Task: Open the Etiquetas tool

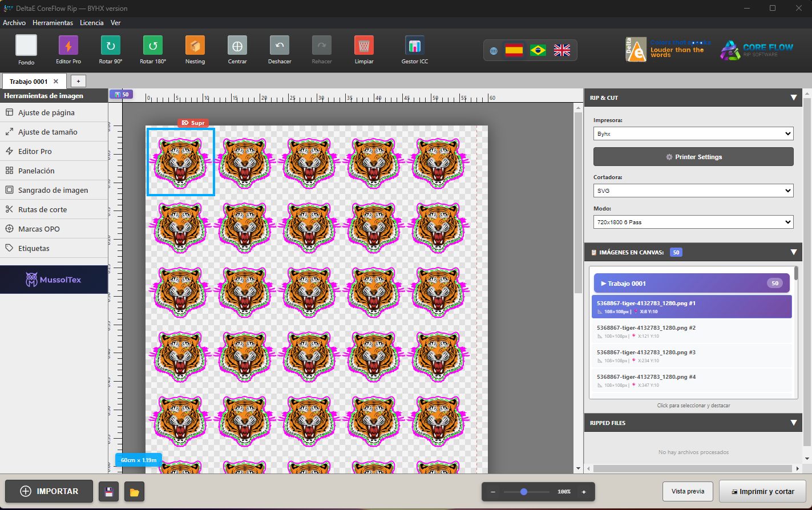Action: pos(54,248)
